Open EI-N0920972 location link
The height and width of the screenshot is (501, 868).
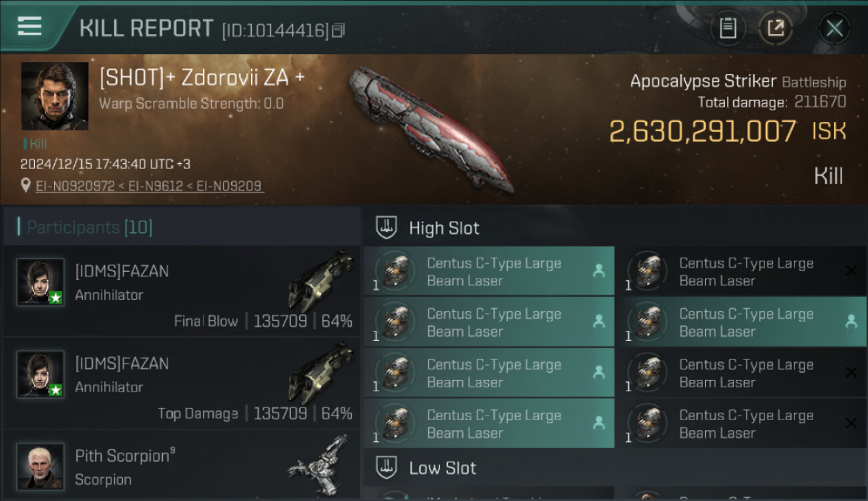[75, 186]
